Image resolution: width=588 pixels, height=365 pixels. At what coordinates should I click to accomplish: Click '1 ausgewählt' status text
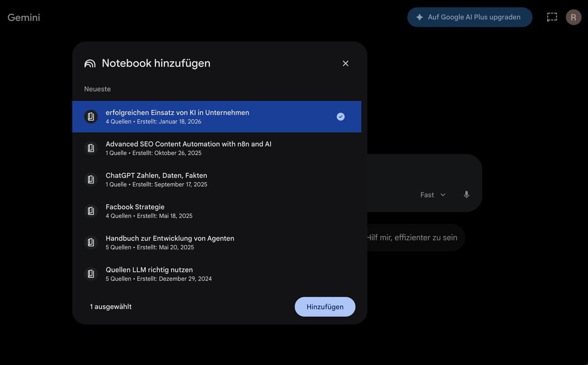click(x=111, y=307)
